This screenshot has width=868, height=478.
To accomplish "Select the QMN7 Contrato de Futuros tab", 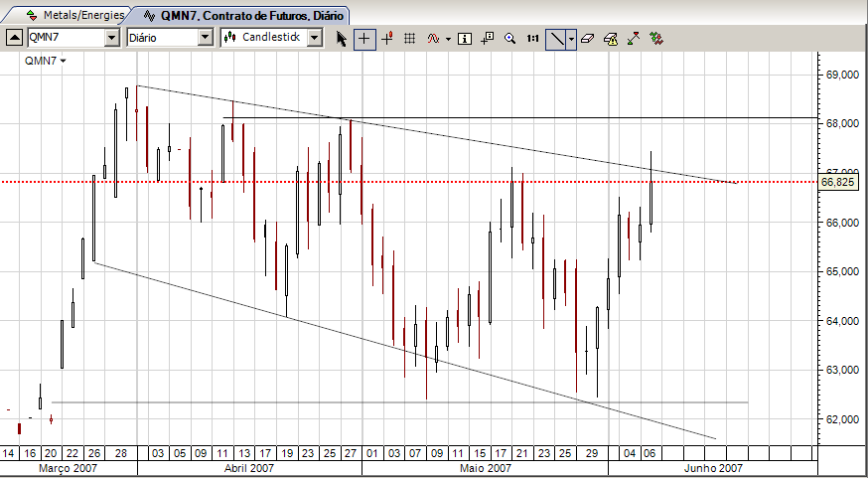I will 243,16.
